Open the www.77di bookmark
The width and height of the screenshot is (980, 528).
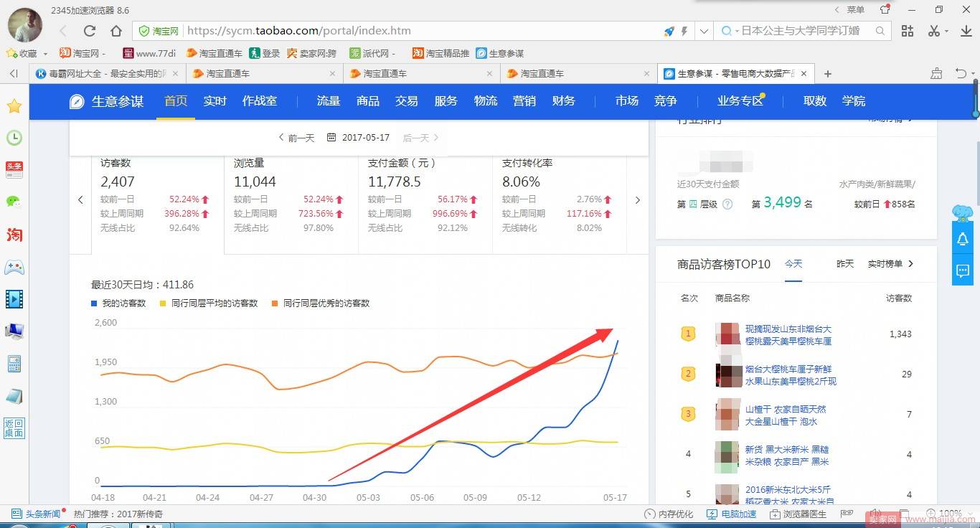click(x=149, y=53)
